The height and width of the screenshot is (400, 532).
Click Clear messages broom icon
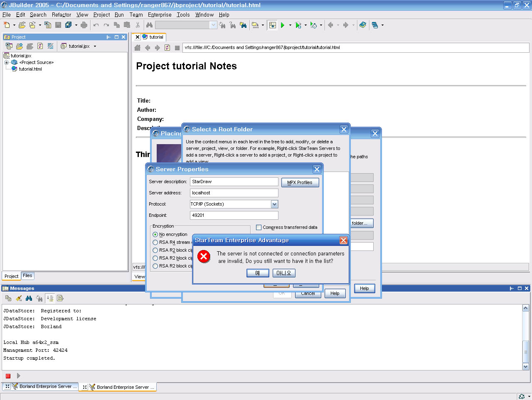[19, 298]
